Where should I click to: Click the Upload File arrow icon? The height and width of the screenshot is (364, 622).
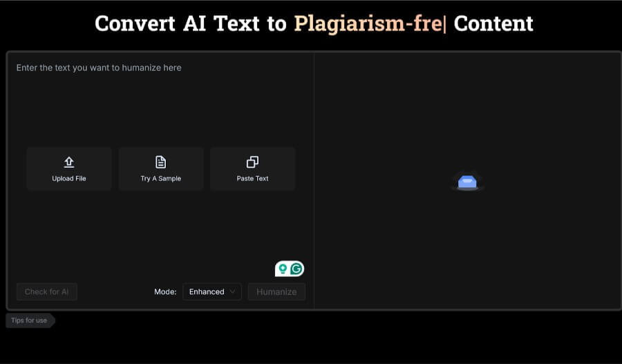click(x=69, y=162)
